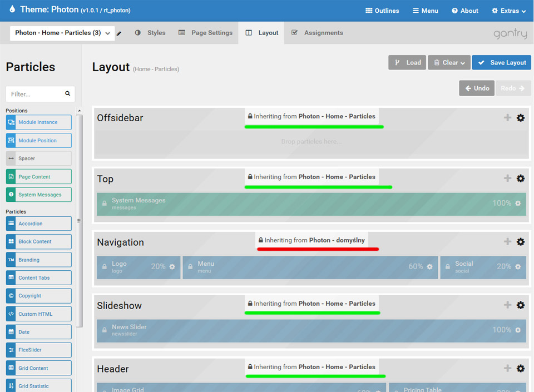Go to the Assignments tab
The image size is (534, 392).
click(x=317, y=33)
